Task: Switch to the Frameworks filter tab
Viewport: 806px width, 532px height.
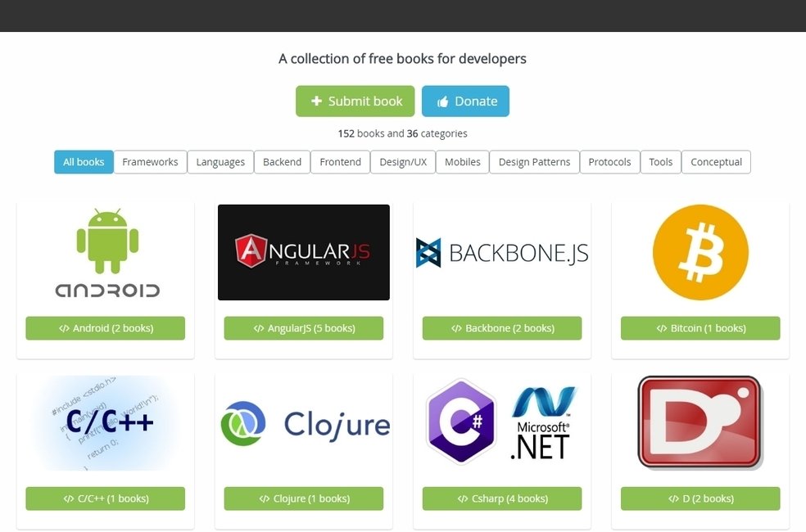Action: click(150, 162)
